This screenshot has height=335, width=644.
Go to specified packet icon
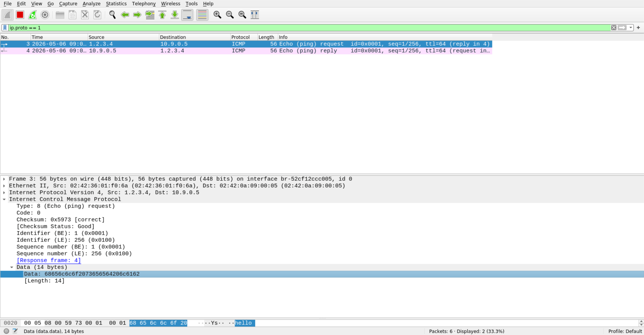pyautogui.click(x=150, y=15)
